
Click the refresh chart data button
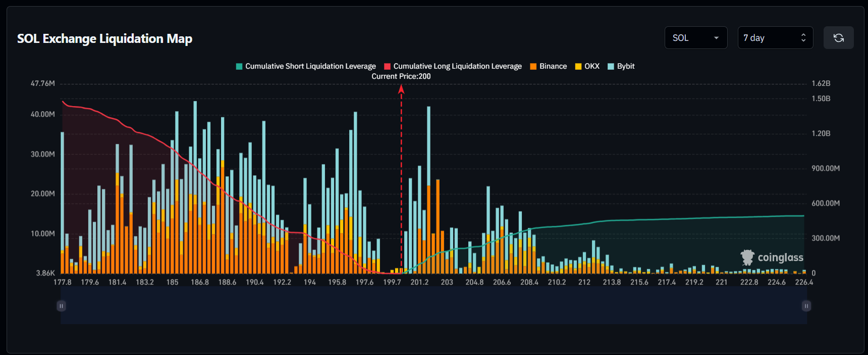[838, 38]
